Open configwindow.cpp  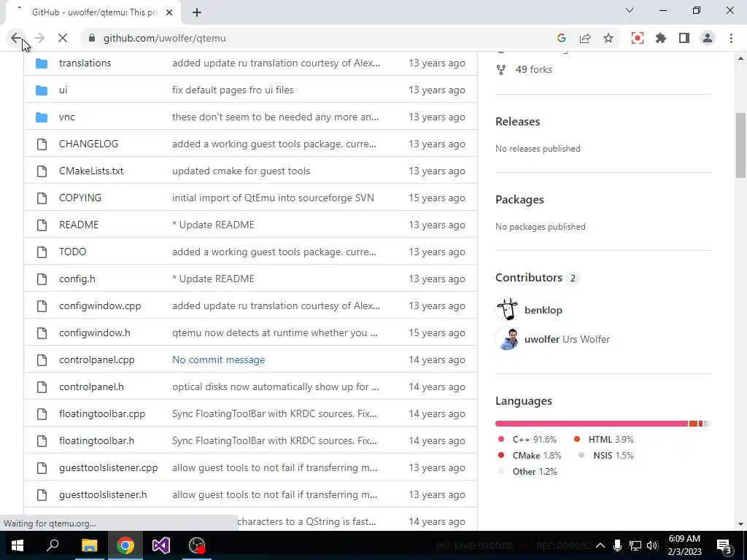[x=100, y=306]
